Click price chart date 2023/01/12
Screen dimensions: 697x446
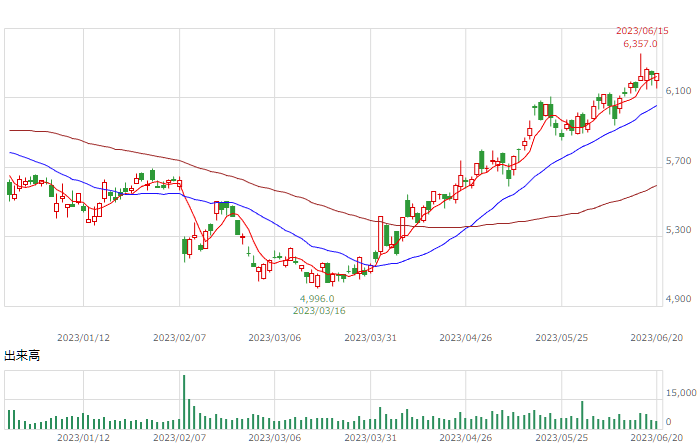tap(83, 338)
